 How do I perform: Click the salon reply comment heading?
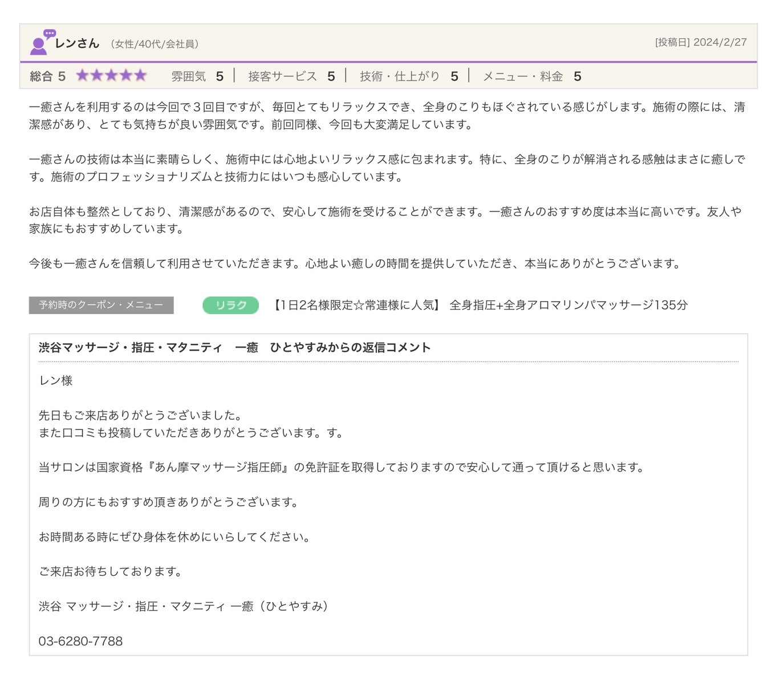pos(234,347)
